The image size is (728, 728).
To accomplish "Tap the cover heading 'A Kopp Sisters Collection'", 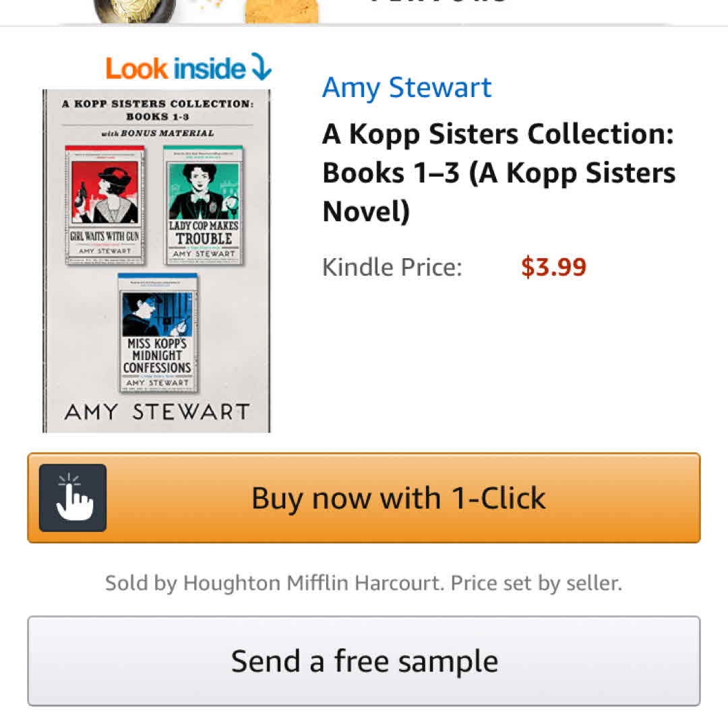I will tap(157, 110).
